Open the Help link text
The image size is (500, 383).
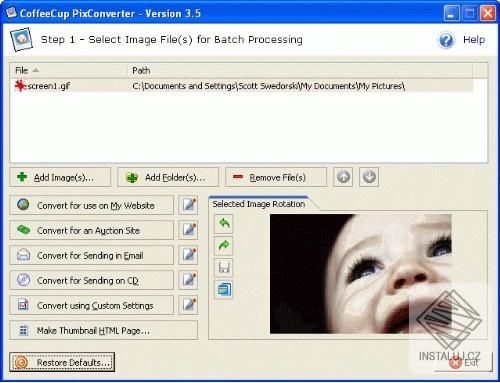(474, 40)
